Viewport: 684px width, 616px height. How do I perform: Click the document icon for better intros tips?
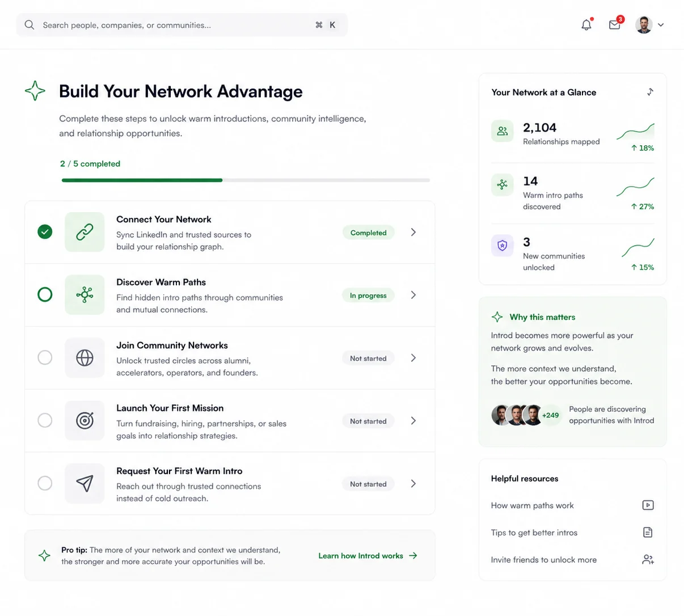pos(648,533)
